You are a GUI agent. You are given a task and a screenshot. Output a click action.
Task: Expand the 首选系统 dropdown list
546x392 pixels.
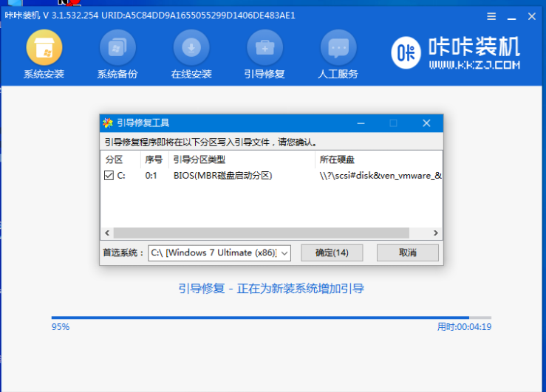pos(284,252)
